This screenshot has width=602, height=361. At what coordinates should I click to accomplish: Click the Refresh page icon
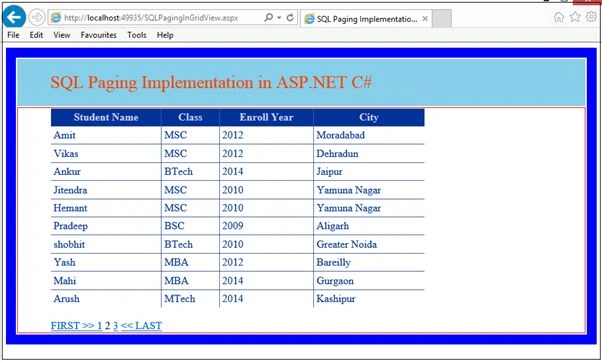(x=290, y=17)
